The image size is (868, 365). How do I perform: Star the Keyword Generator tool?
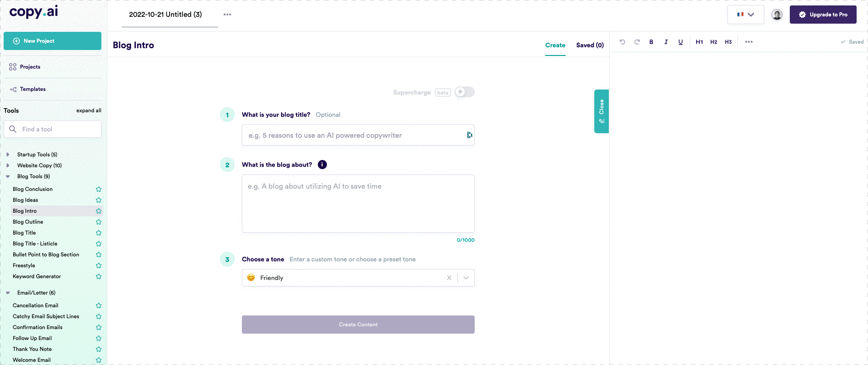(x=99, y=276)
